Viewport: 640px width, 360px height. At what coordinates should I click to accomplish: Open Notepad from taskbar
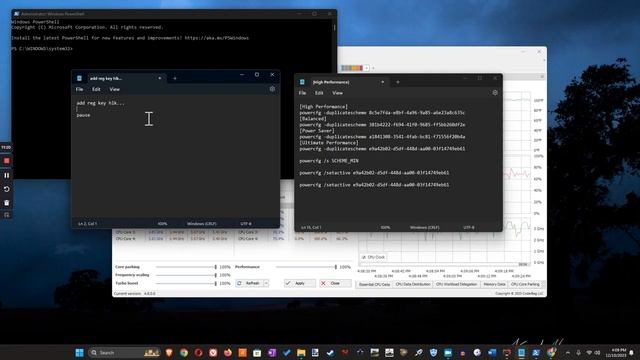pyautogui.click(x=521, y=352)
